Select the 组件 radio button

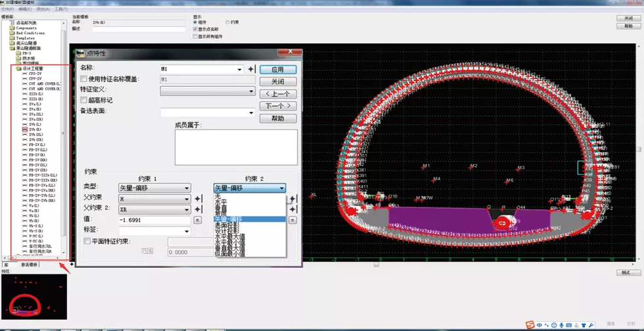pyautogui.click(x=195, y=22)
